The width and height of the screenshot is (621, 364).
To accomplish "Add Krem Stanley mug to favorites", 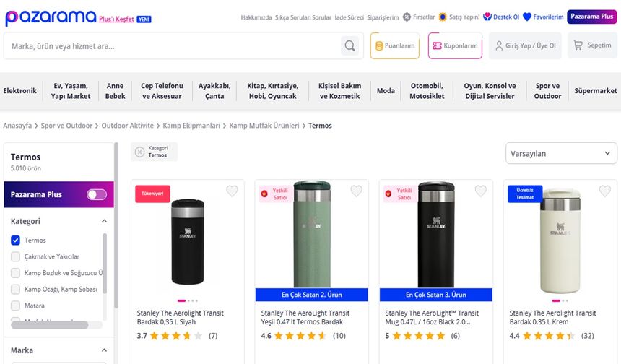I will (x=604, y=191).
